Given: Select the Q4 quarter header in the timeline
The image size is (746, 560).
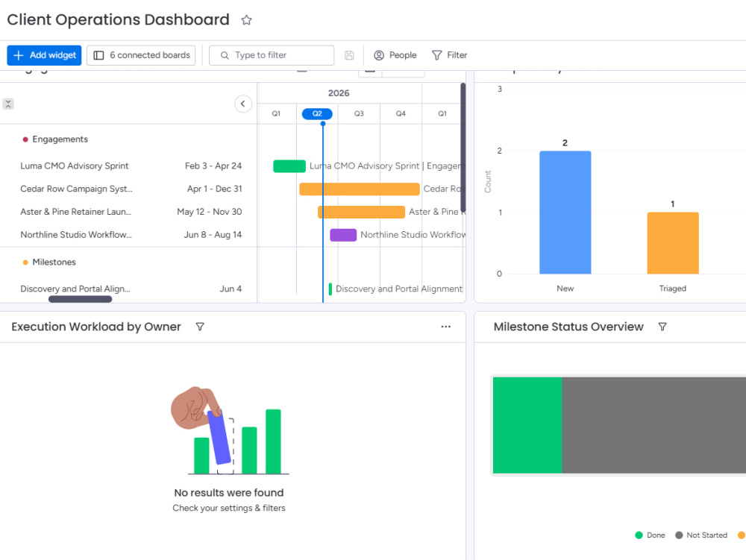Looking at the screenshot, I should [x=401, y=113].
